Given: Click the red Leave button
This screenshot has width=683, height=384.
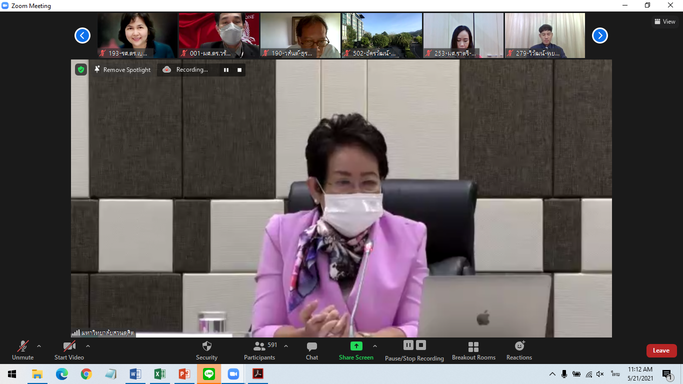Looking at the screenshot, I should [661, 350].
